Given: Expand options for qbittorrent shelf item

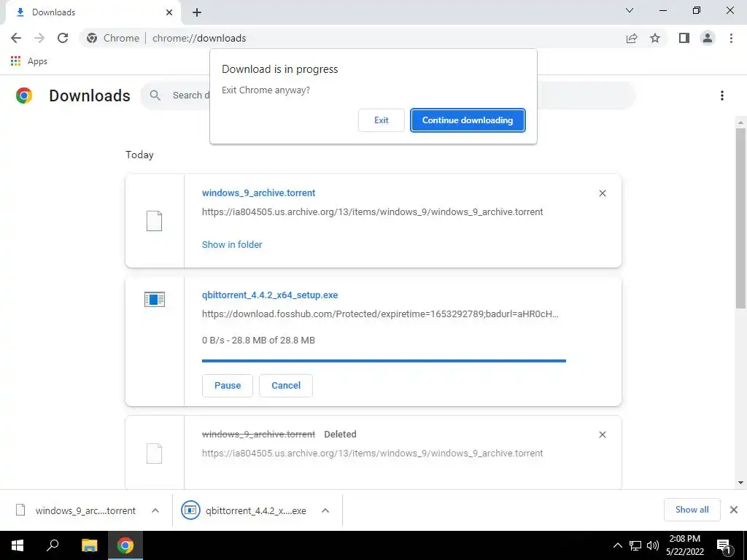Looking at the screenshot, I should pyautogui.click(x=325, y=510).
